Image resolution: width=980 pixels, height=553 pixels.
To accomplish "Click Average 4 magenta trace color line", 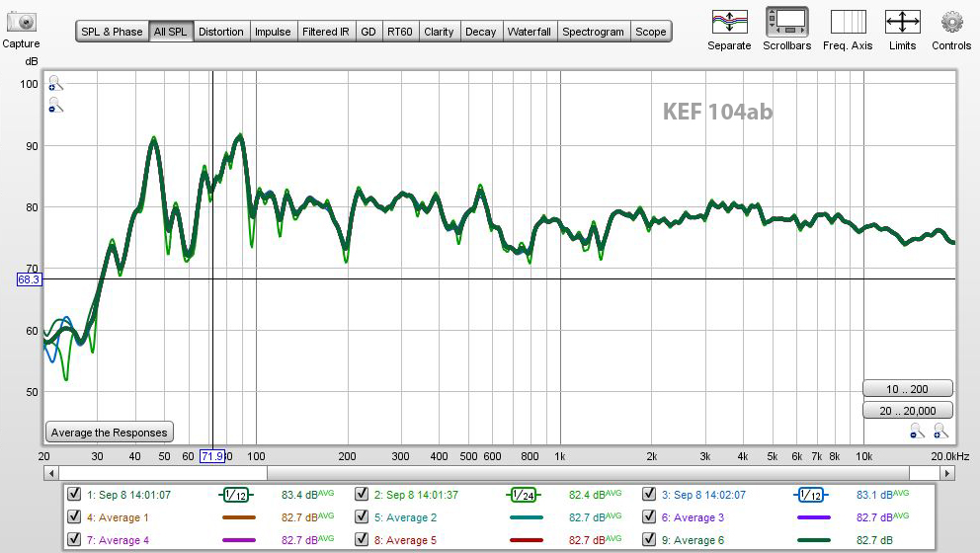I will pos(239,540).
